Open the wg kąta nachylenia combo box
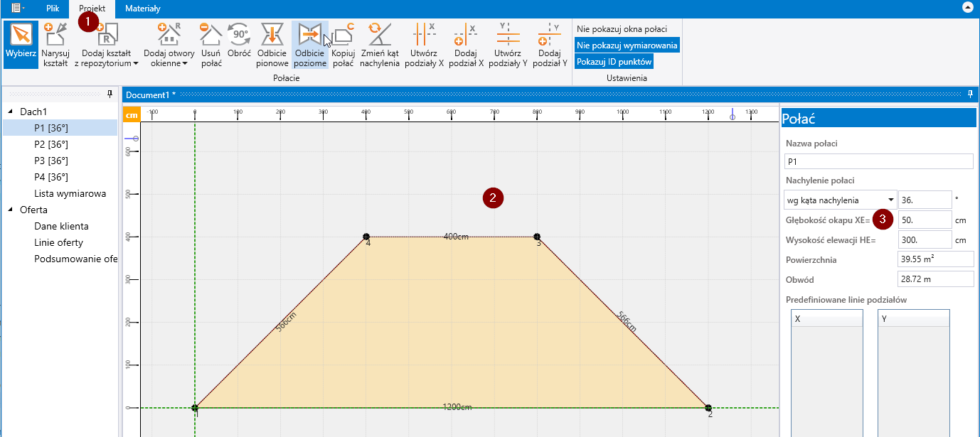The width and height of the screenshot is (980, 437). (839, 200)
